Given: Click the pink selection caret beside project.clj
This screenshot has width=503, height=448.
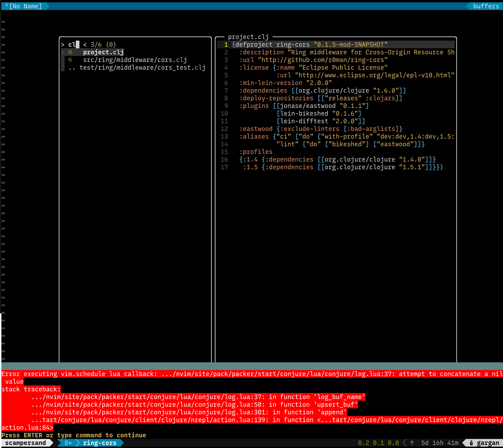Looking at the screenshot, I should coord(63,52).
